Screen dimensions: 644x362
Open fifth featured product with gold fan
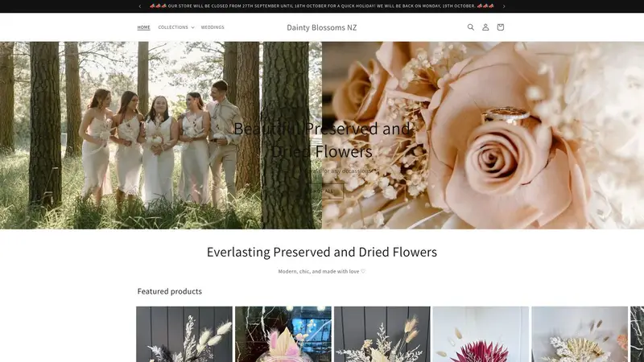pos(580,334)
